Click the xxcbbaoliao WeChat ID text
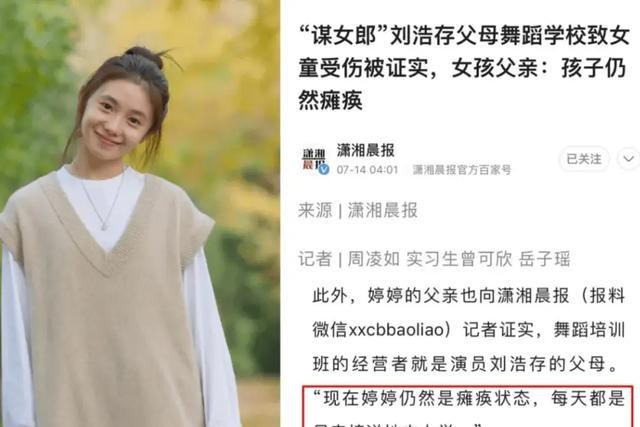This screenshot has height=427, width=640. 396,330
